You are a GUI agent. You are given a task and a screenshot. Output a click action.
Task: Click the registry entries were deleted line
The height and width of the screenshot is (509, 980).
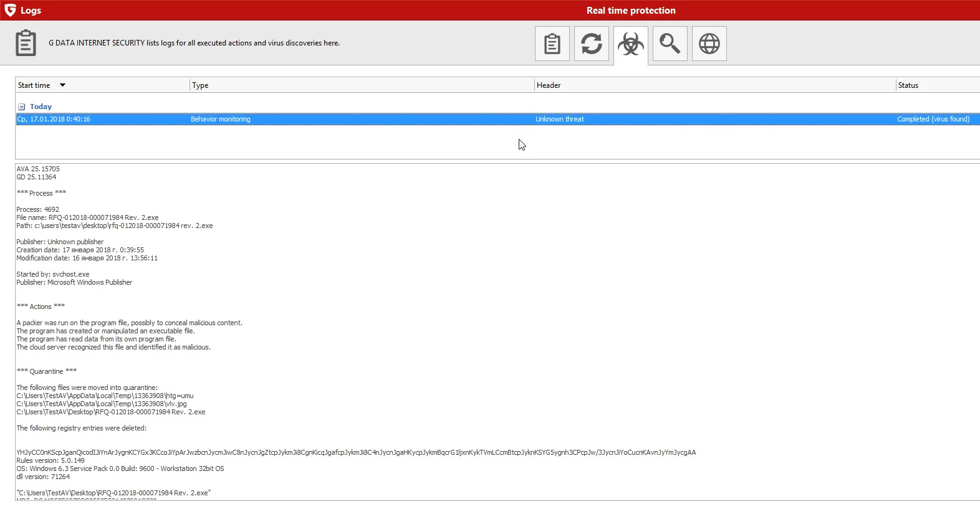[x=82, y=428]
